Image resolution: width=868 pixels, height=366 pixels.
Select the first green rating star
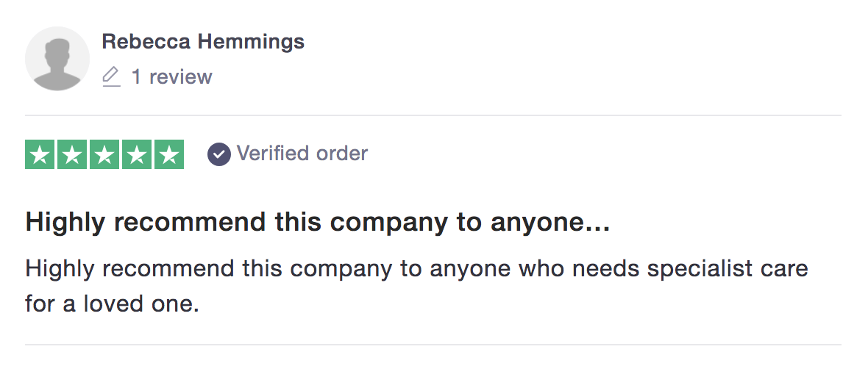tap(40, 155)
